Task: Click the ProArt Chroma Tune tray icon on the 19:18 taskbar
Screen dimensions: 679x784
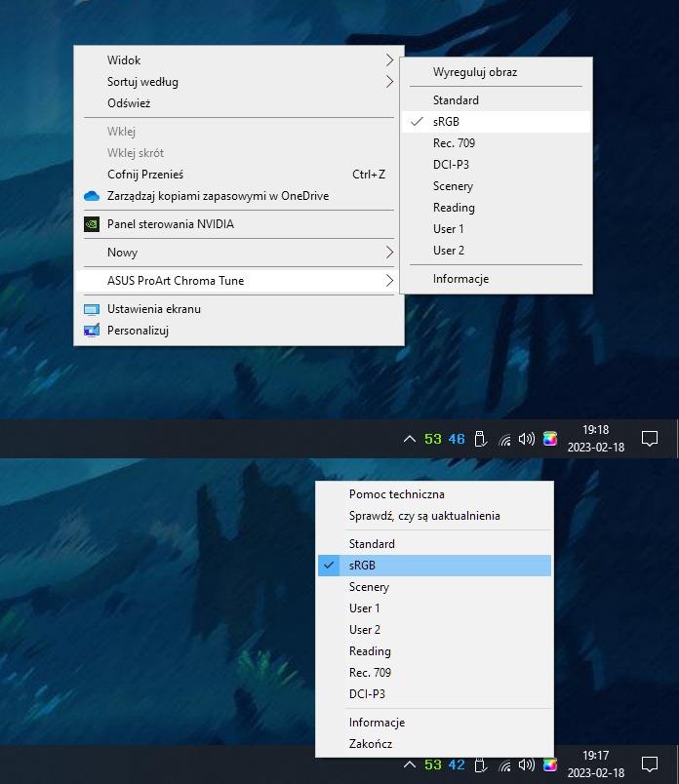Action: click(x=550, y=439)
